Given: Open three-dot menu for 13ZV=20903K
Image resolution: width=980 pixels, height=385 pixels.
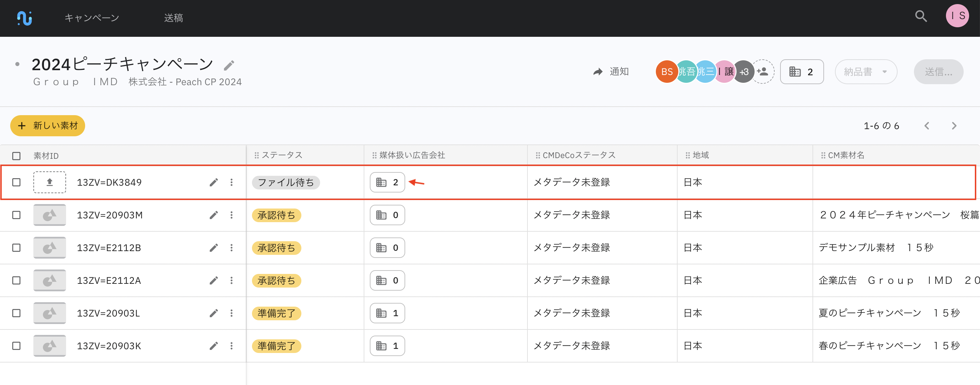Looking at the screenshot, I should pos(231,346).
